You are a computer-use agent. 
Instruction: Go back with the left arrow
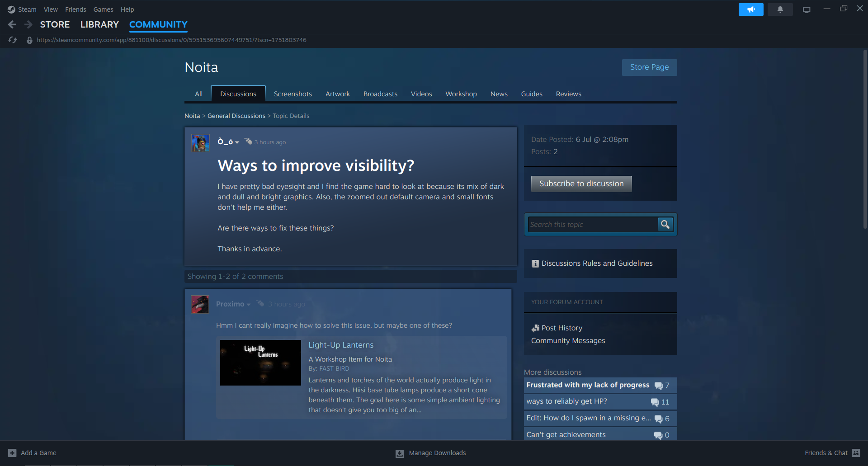(12, 24)
